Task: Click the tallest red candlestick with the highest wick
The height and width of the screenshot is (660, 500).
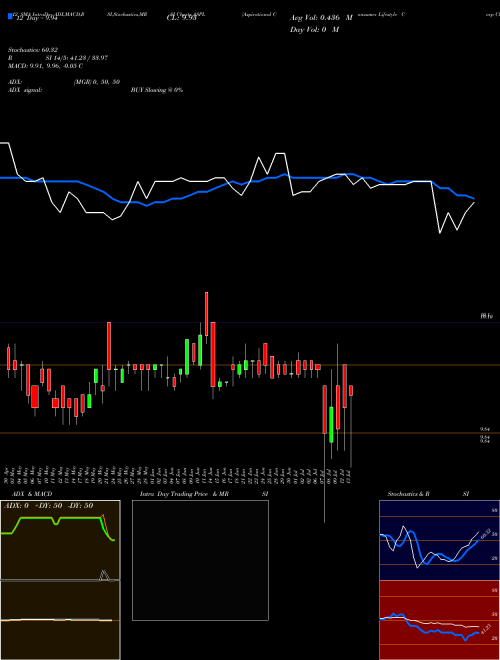Action: tap(206, 314)
